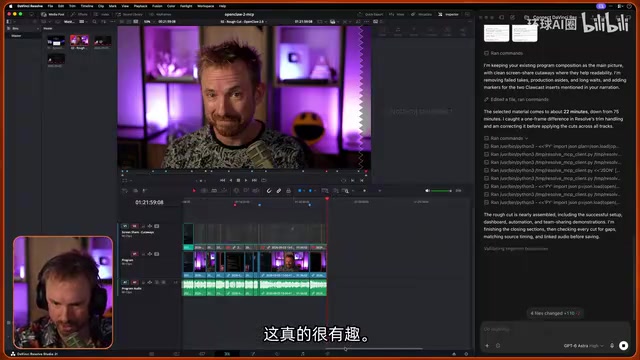Viewport: 640px width, 360px height.
Task: Open the Playback menu
Action: point(140,6)
